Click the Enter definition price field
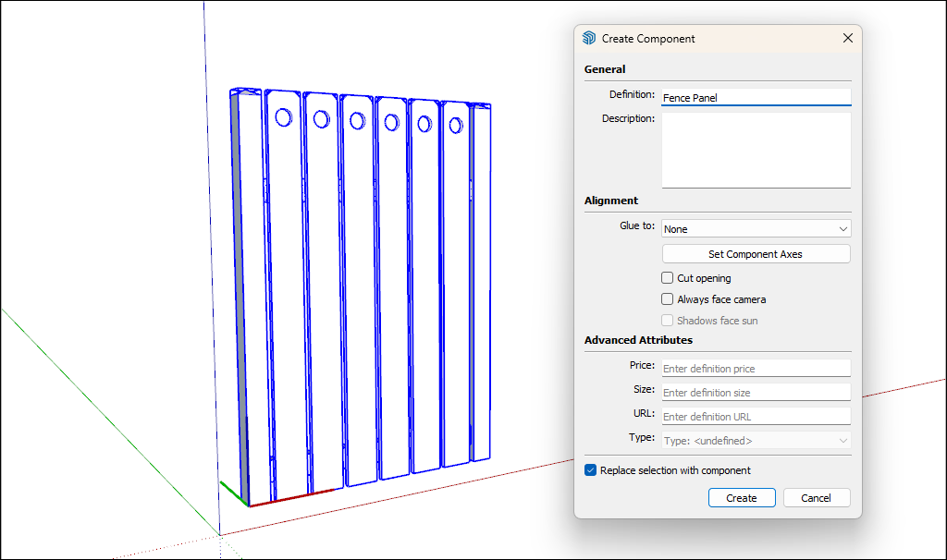Viewport: 947px width, 560px height. (756, 368)
